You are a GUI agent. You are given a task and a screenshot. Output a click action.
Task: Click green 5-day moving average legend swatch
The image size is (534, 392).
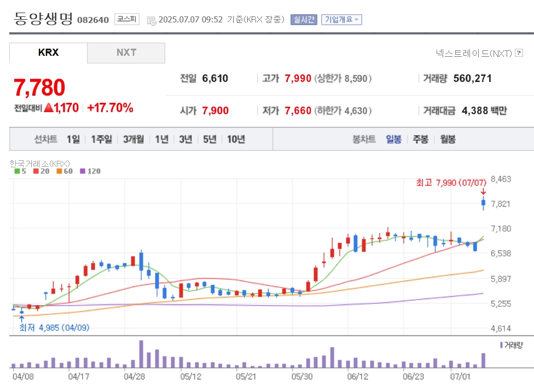coord(17,171)
